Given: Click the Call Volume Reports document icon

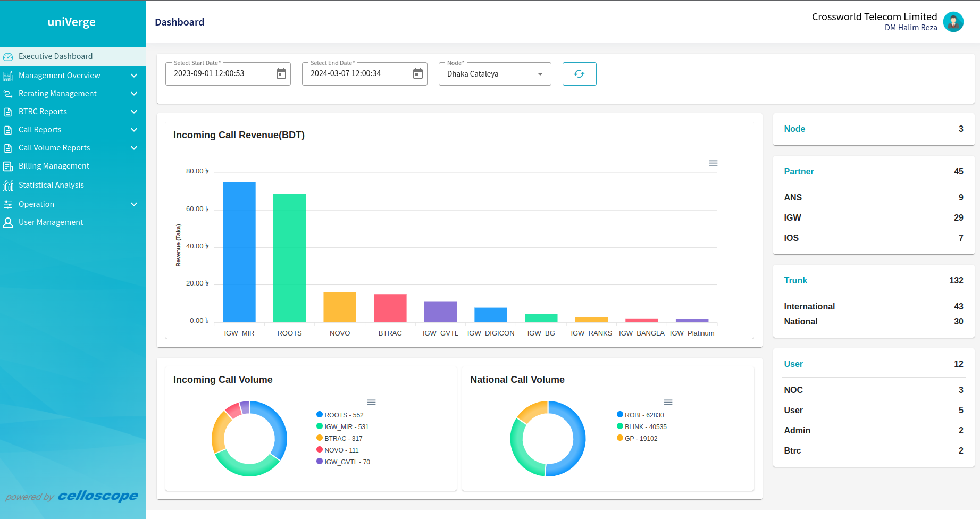Looking at the screenshot, I should (8, 148).
